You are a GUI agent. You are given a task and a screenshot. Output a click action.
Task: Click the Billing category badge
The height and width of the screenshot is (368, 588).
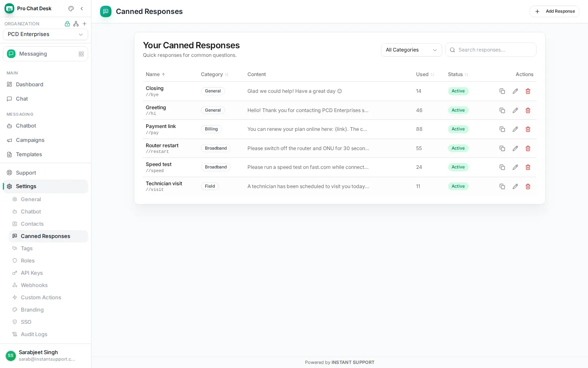point(212,129)
